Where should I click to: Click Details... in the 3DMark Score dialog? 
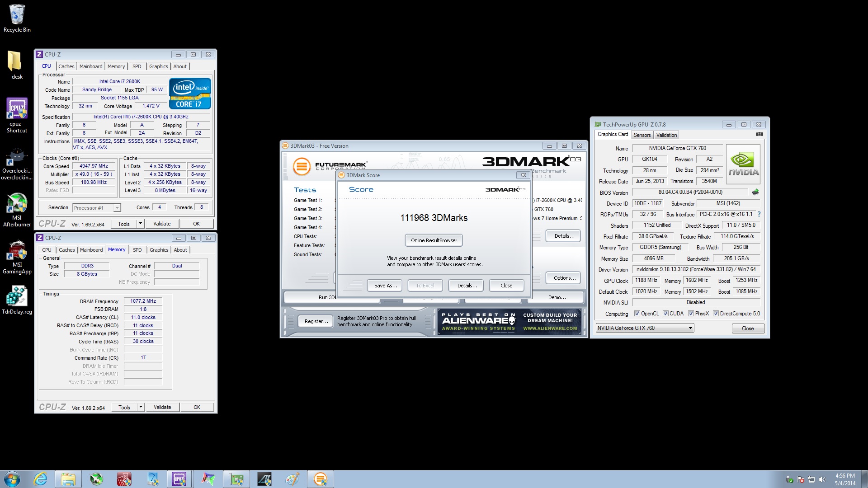click(x=467, y=286)
